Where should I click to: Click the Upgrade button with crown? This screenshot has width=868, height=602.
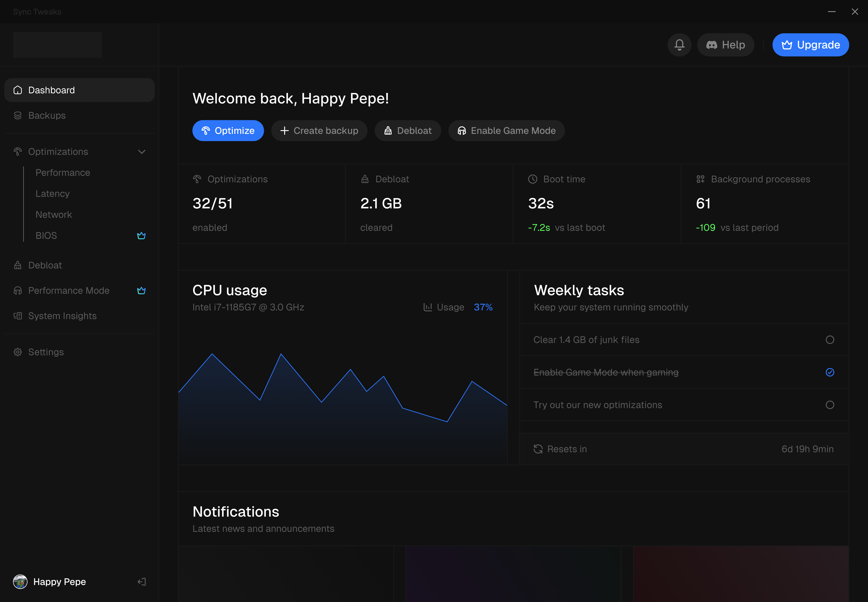pyautogui.click(x=810, y=45)
